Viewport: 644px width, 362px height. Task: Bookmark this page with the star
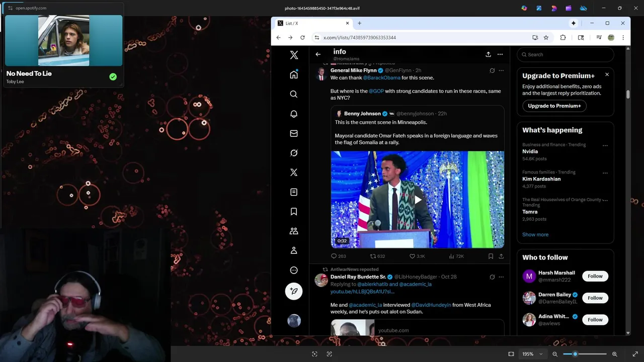546,37
